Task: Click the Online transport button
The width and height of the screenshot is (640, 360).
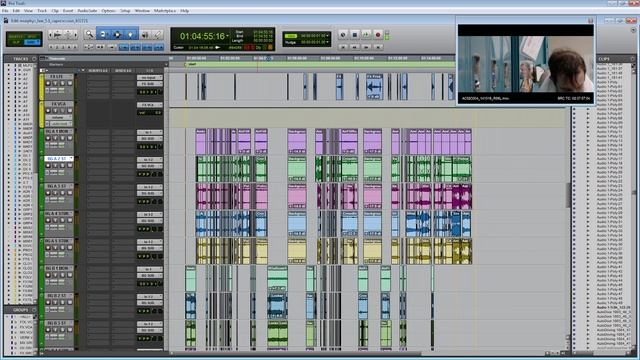Action: 343,35
